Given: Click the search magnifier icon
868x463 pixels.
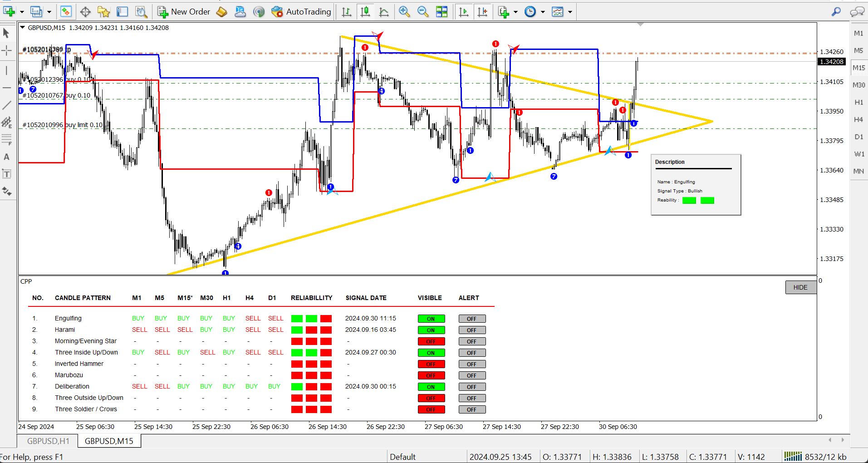Looking at the screenshot, I should click(x=836, y=11).
